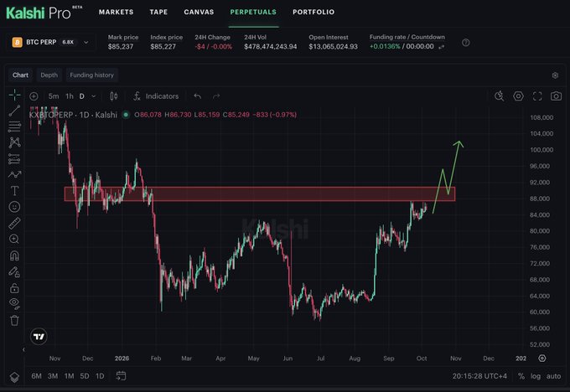
Task: Select the Text annotation tool
Action: pos(14,191)
